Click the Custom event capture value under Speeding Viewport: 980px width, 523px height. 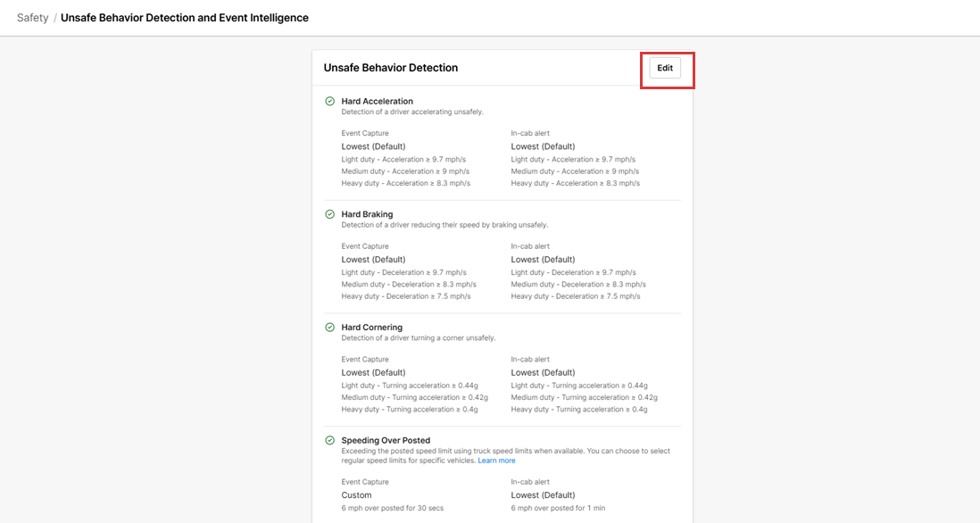pyautogui.click(x=356, y=495)
